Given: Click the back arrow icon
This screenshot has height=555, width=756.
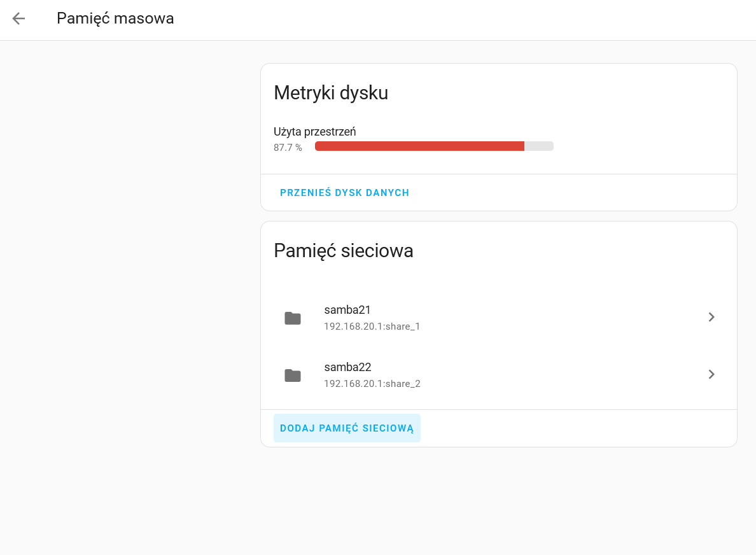Looking at the screenshot, I should coord(18,18).
